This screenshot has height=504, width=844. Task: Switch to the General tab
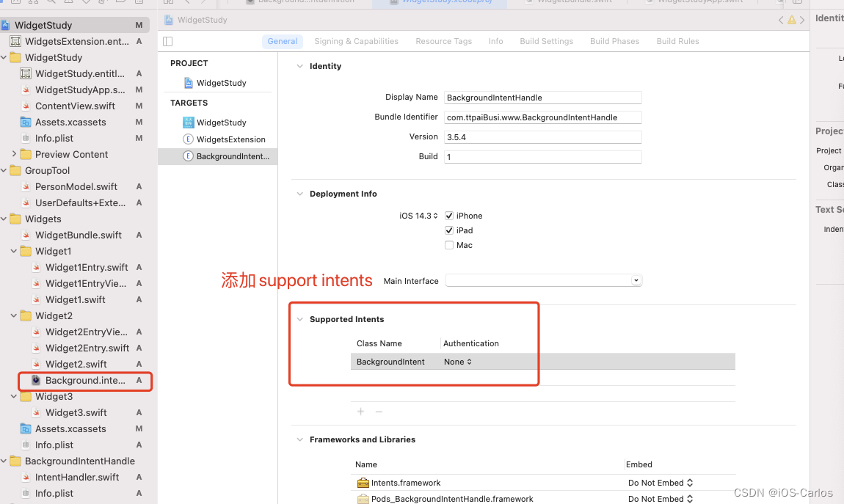(282, 41)
